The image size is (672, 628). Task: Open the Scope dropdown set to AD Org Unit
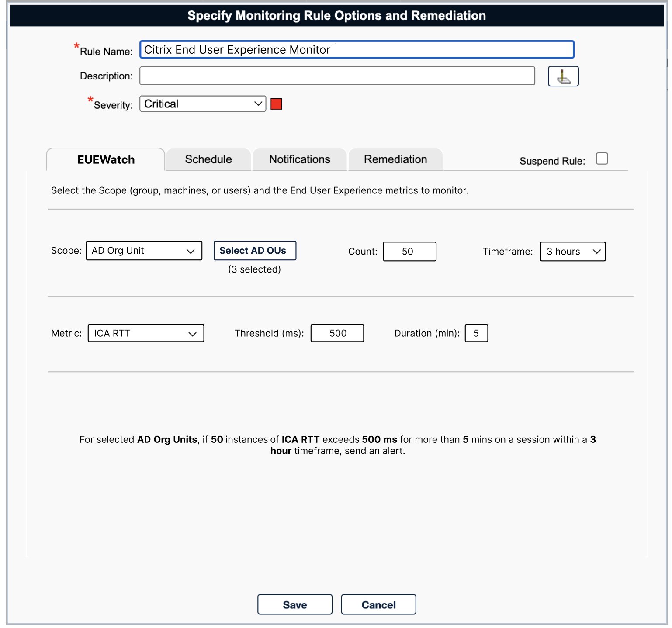click(x=144, y=251)
